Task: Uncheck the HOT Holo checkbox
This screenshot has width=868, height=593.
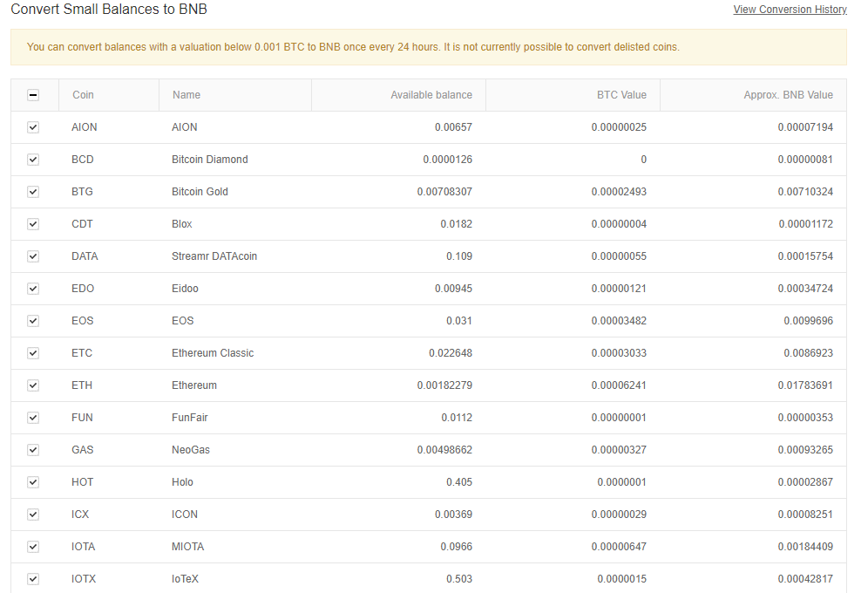Action: coord(33,482)
